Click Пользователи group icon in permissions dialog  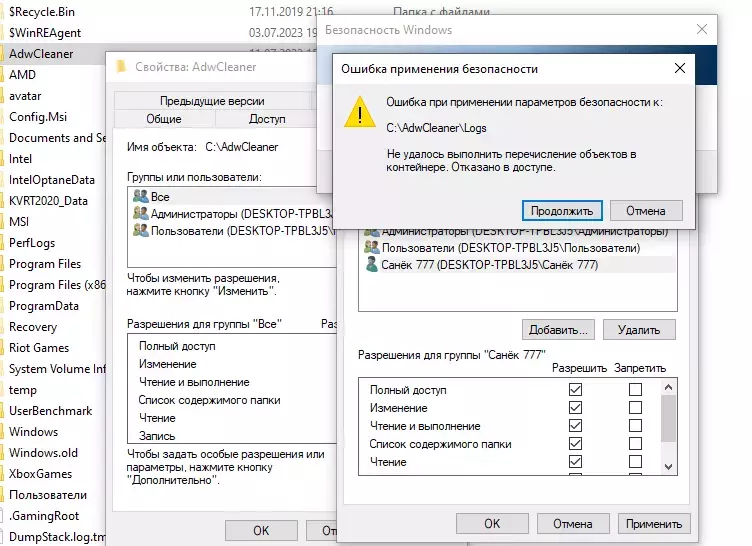372,248
